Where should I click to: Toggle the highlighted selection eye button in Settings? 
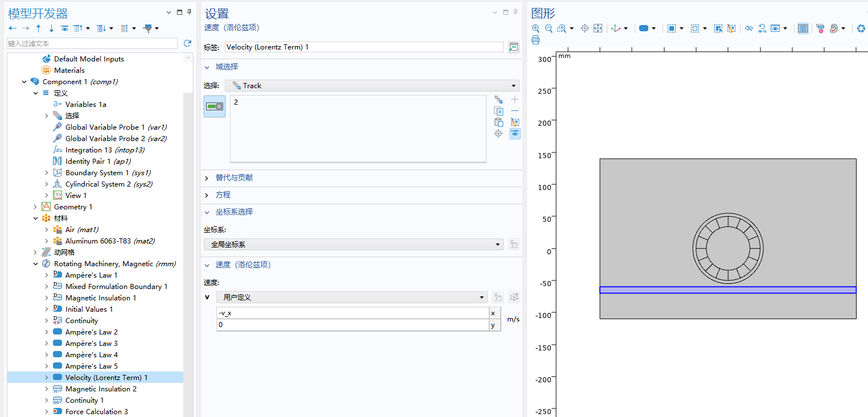(x=515, y=134)
